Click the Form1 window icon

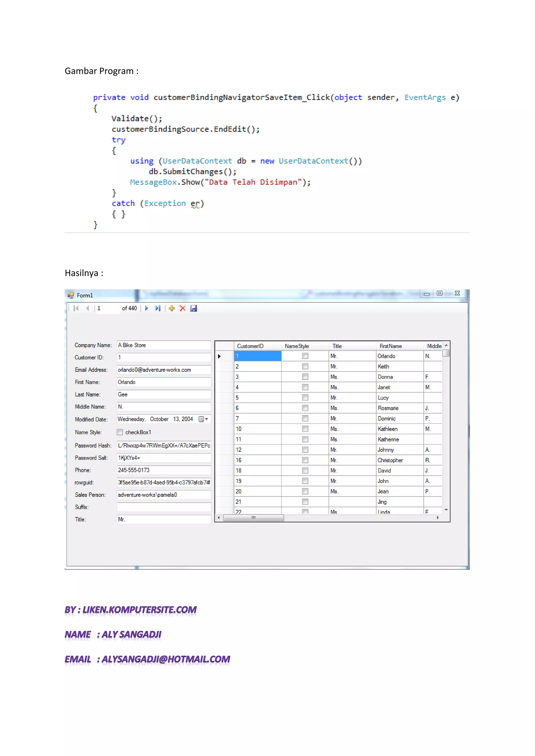click(x=71, y=295)
